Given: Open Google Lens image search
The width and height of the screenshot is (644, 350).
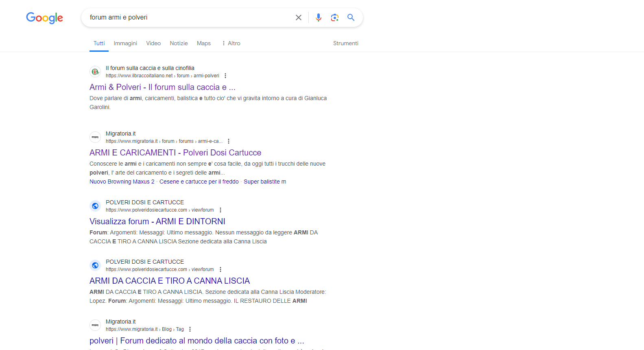Looking at the screenshot, I should coord(334,17).
